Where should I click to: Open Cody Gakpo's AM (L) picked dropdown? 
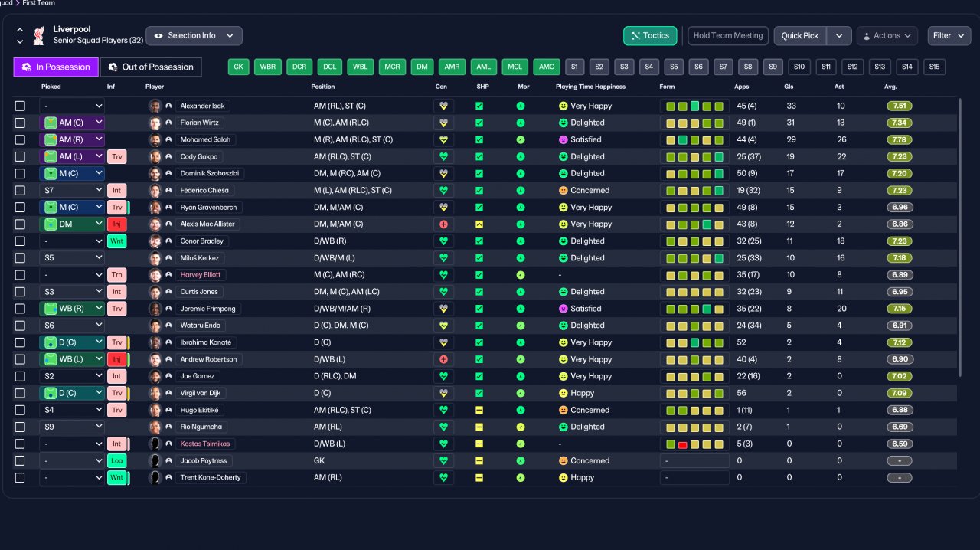pyautogui.click(x=72, y=157)
